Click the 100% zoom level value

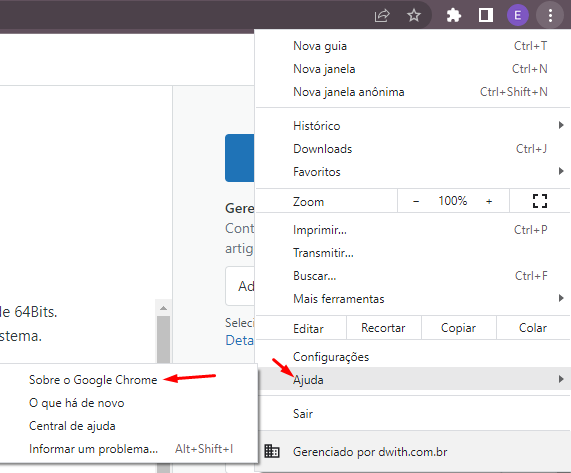tap(453, 201)
